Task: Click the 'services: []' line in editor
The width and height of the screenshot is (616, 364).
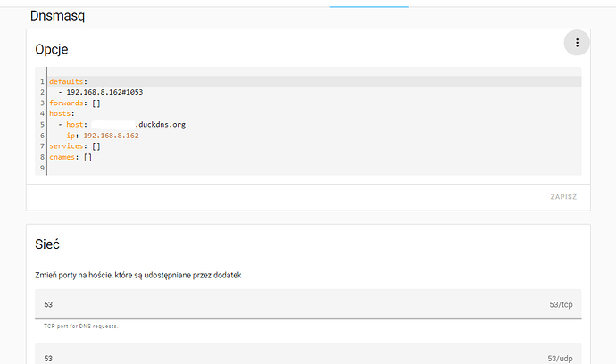Action: point(75,146)
